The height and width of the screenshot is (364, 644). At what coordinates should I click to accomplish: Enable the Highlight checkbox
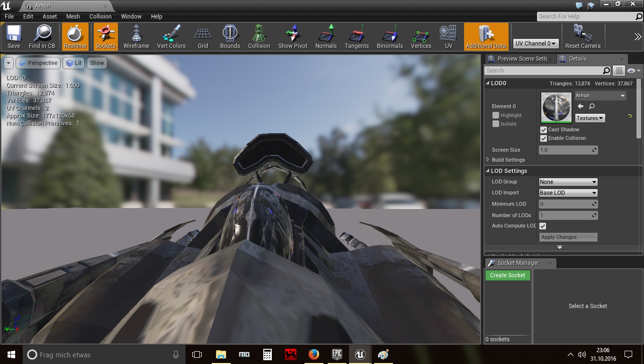pos(496,115)
